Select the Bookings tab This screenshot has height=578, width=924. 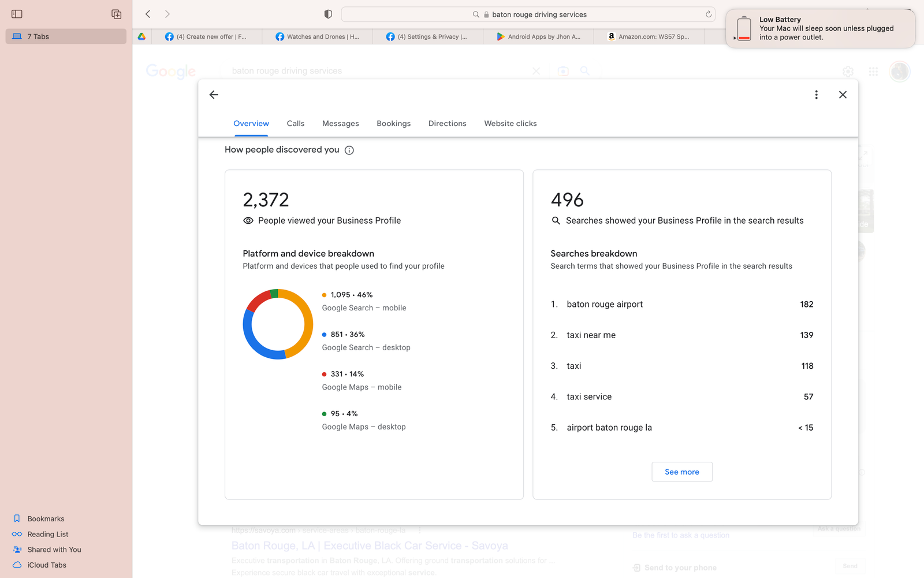[x=393, y=124]
